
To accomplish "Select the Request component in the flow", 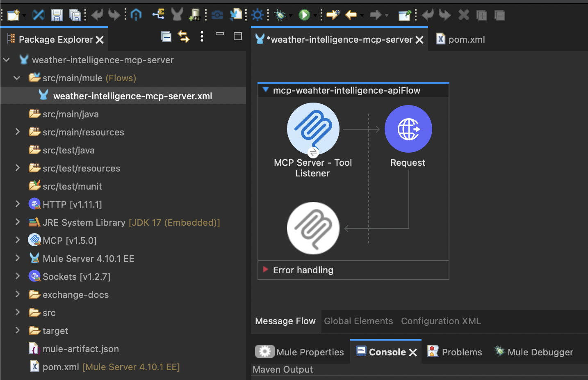I will [408, 129].
